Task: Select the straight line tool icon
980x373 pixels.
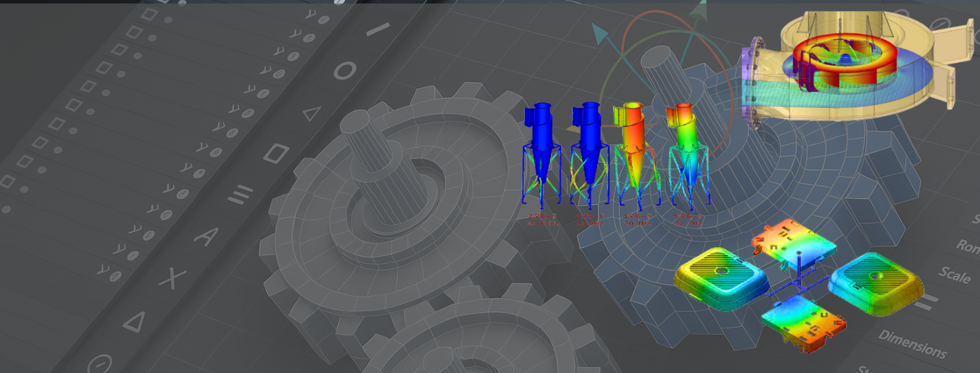Action: click(378, 29)
